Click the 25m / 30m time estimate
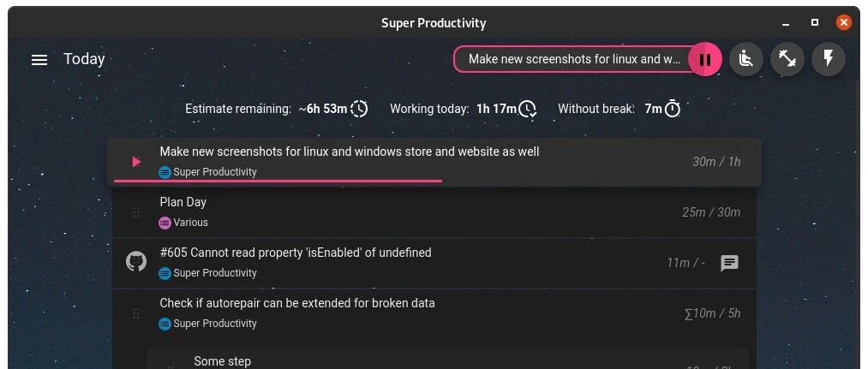Screen dimensions: 868x369 point(711,212)
